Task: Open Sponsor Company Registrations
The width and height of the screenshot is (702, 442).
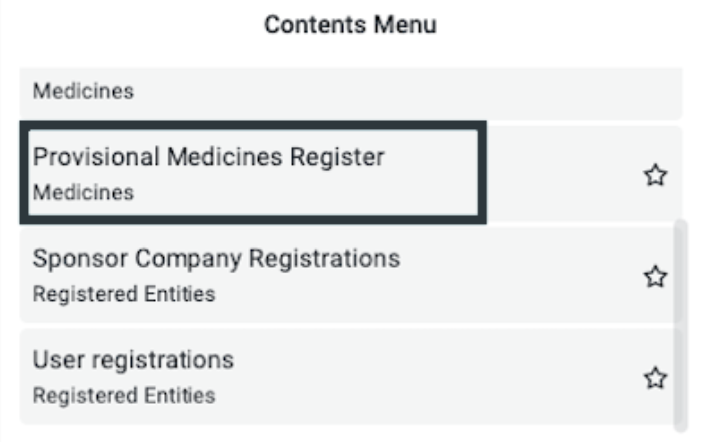Action: [216, 258]
